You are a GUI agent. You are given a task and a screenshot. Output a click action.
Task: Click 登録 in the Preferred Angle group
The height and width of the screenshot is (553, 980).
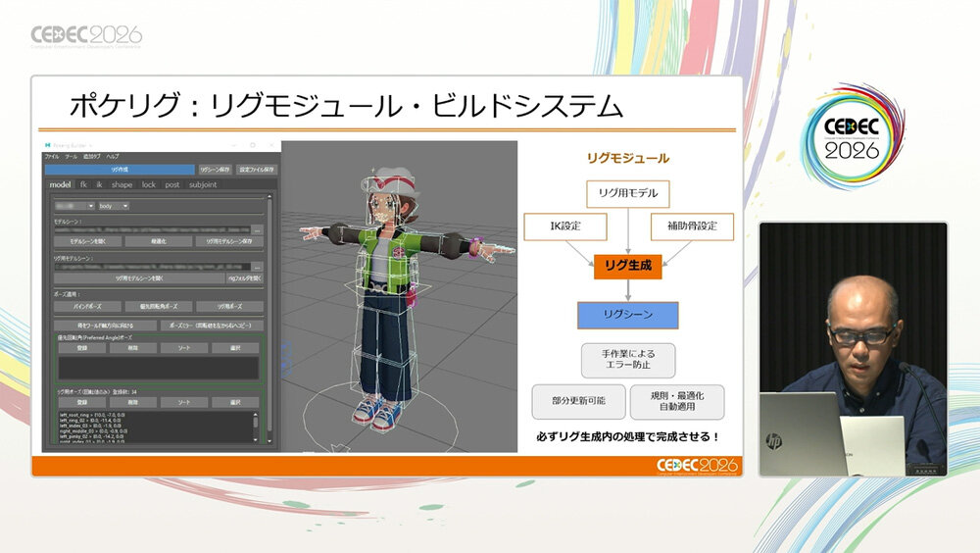click(x=82, y=348)
